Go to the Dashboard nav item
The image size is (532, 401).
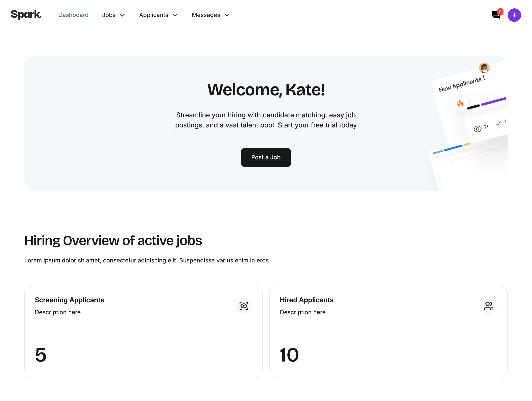point(73,15)
